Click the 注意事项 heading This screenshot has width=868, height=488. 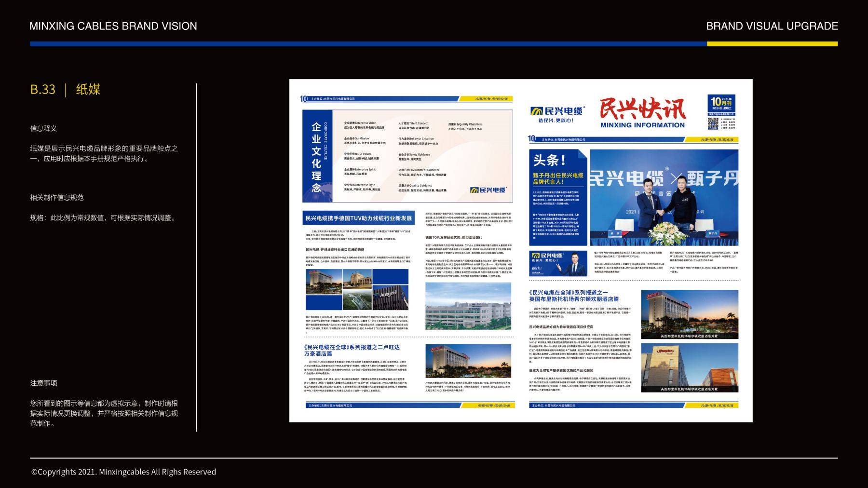point(43,383)
